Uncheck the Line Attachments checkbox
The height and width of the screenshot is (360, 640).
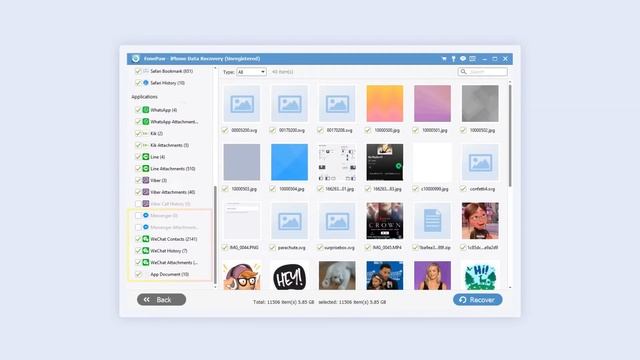point(138,169)
